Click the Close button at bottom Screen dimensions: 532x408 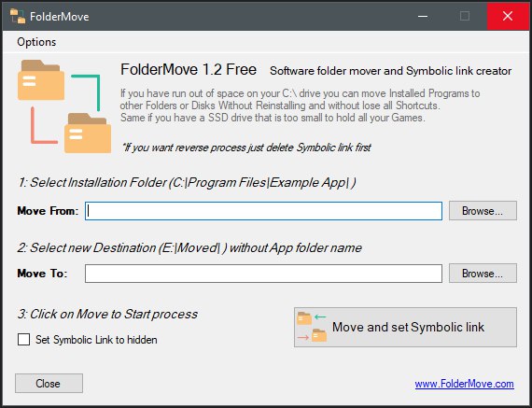pos(49,384)
